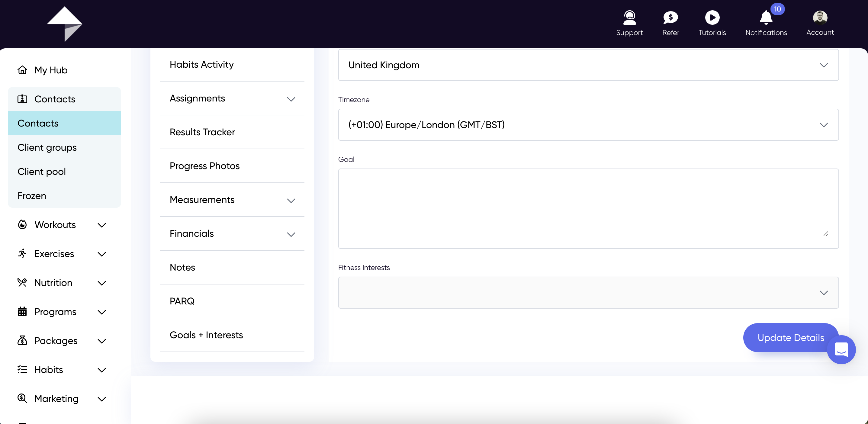Expand the Marketing sidebar chevron
Viewport: 868px width, 424px height.
pos(101,399)
